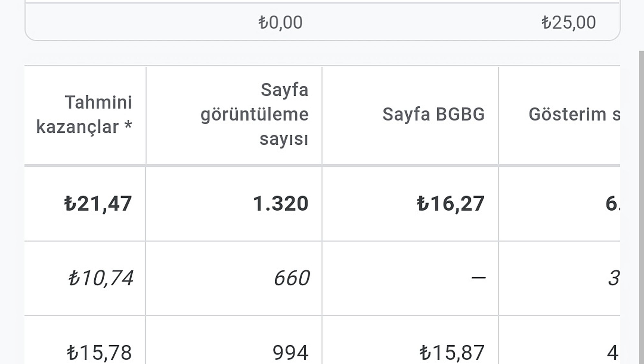The width and height of the screenshot is (644, 364).
Task: Click the ₺25,00 value in top card
Action: coord(568,23)
